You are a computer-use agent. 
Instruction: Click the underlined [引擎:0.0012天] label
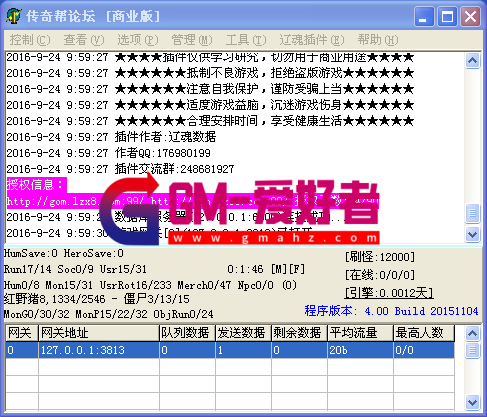click(389, 293)
